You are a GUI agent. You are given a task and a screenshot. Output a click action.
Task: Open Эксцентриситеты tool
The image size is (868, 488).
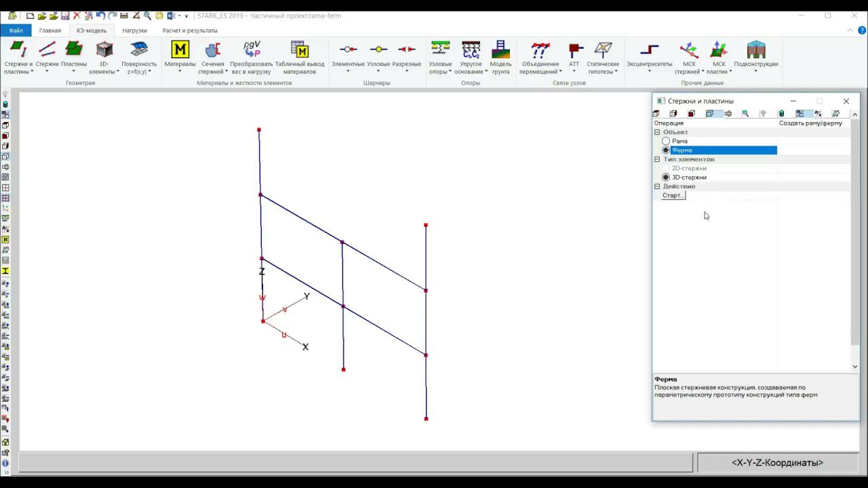pos(649,58)
